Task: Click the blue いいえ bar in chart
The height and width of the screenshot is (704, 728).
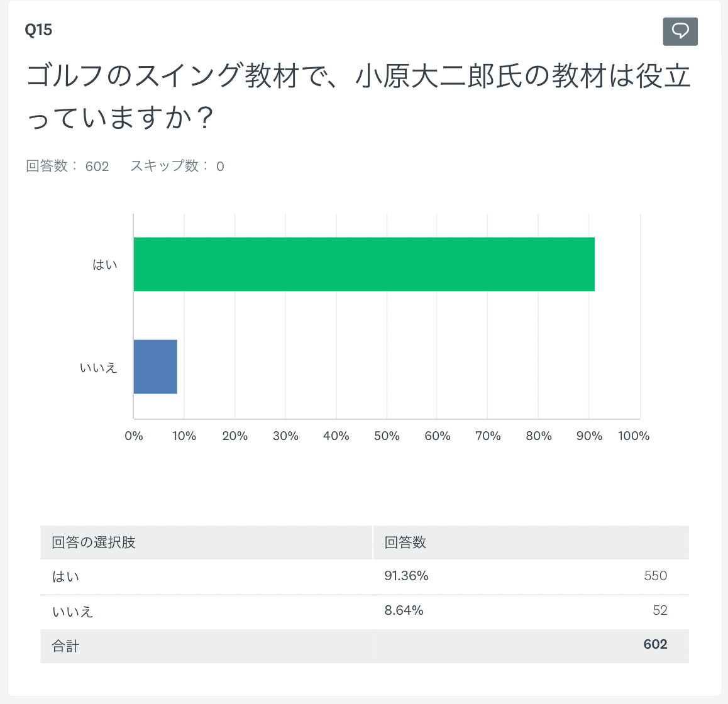Action: [x=155, y=366]
